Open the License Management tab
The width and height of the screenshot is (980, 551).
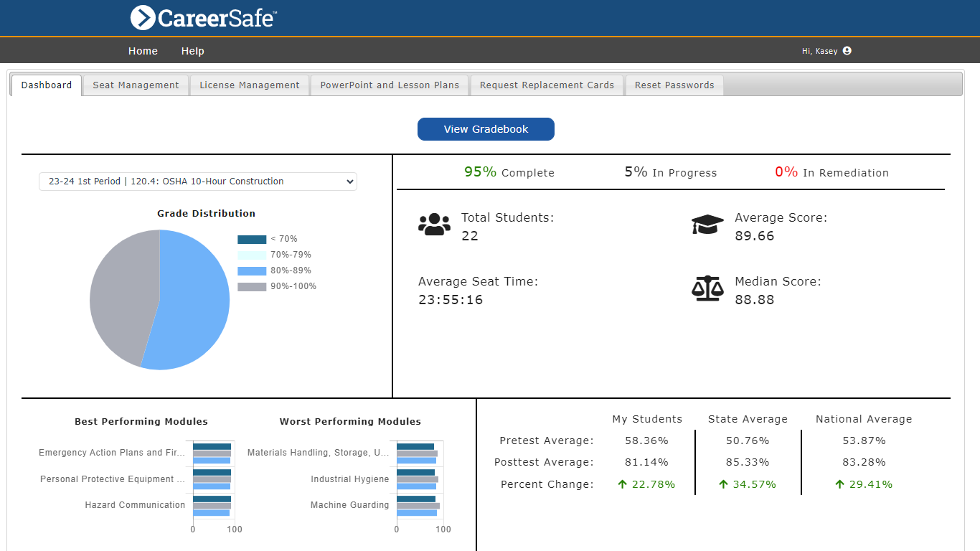point(249,85)
